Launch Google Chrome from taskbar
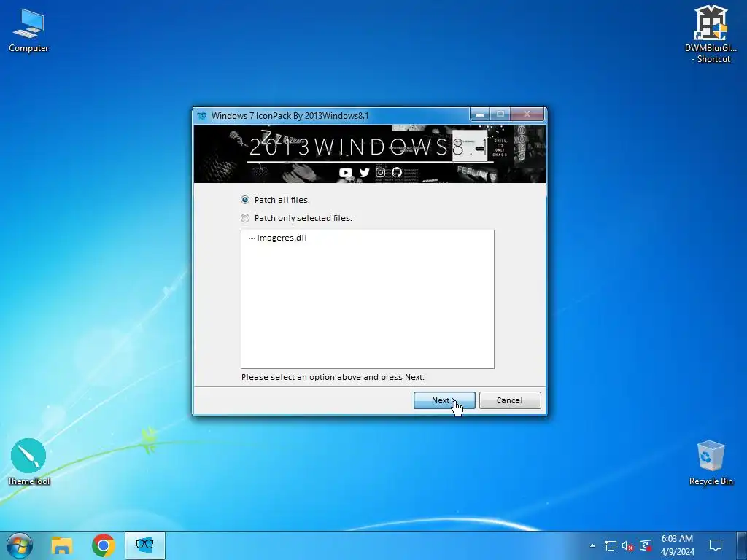This screenshot has height=560, width=747. click(x=103, y=545)
